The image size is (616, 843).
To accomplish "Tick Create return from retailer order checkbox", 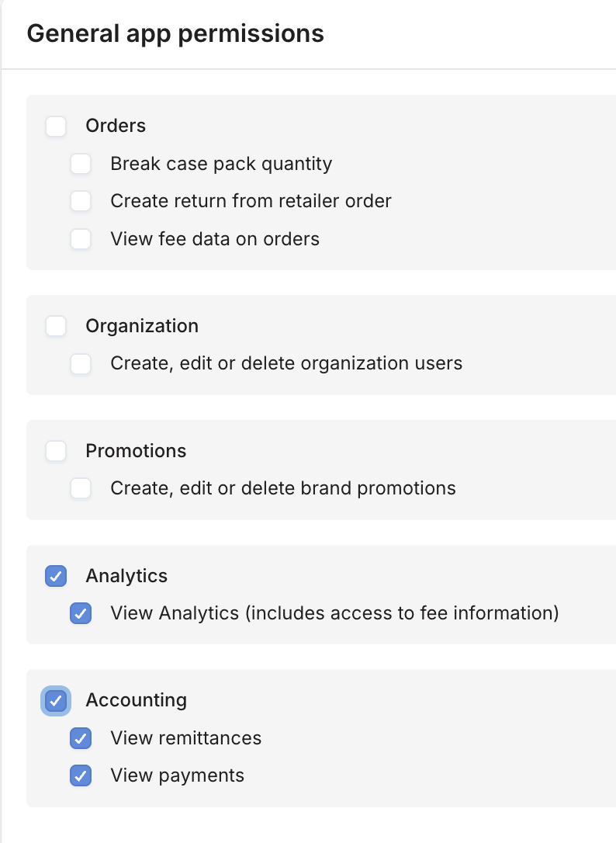I will (x=81, y=201).
